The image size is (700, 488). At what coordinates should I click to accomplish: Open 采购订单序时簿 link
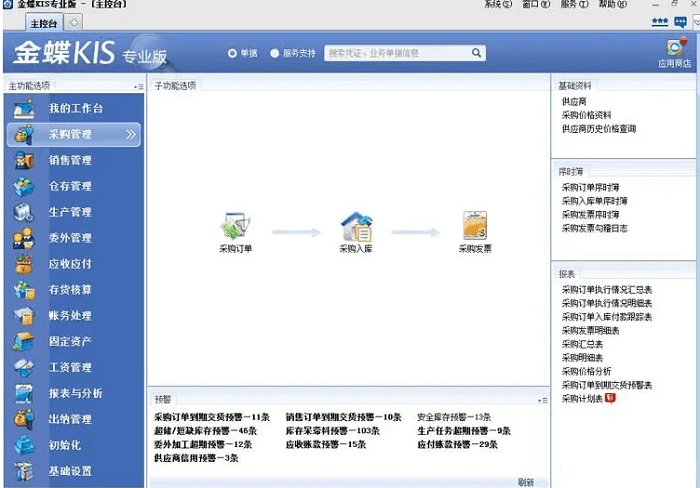(591, 188)
